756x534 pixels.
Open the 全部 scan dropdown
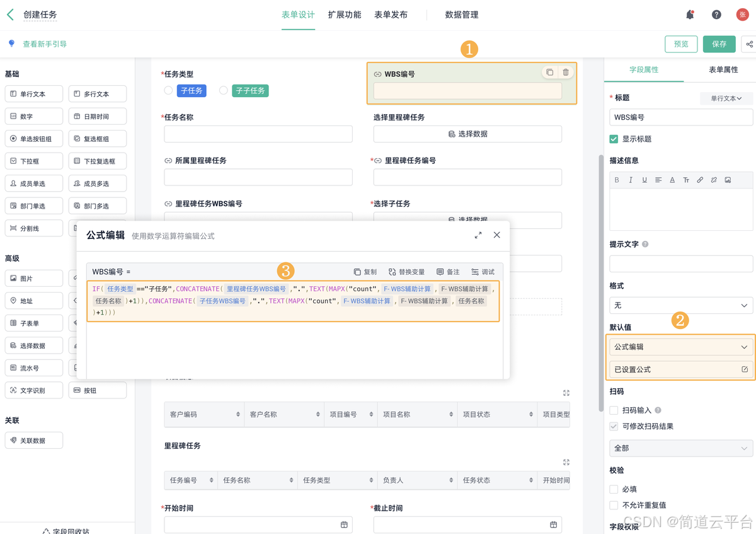point(681,448)
